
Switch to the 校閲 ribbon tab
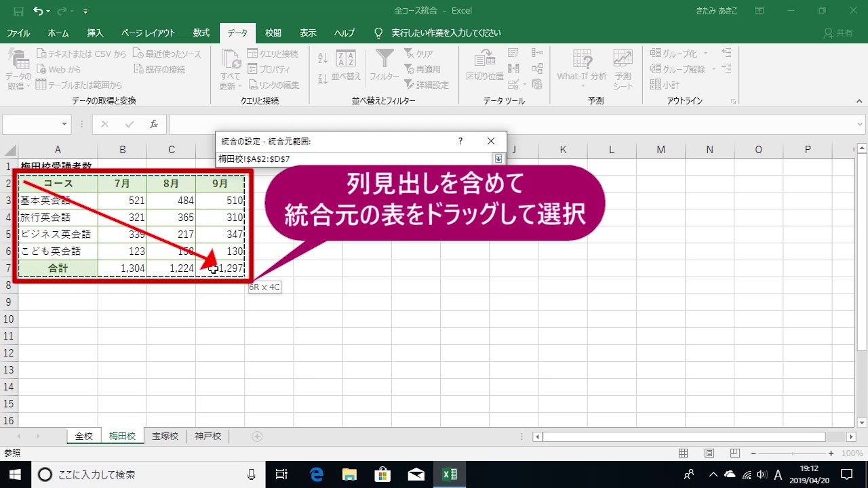click(x=273, y=33)
